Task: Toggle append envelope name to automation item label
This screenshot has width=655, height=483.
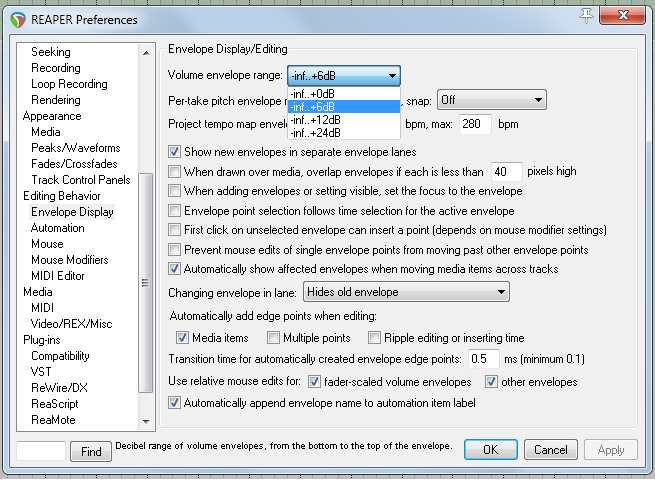Action: tap(175, 403)
